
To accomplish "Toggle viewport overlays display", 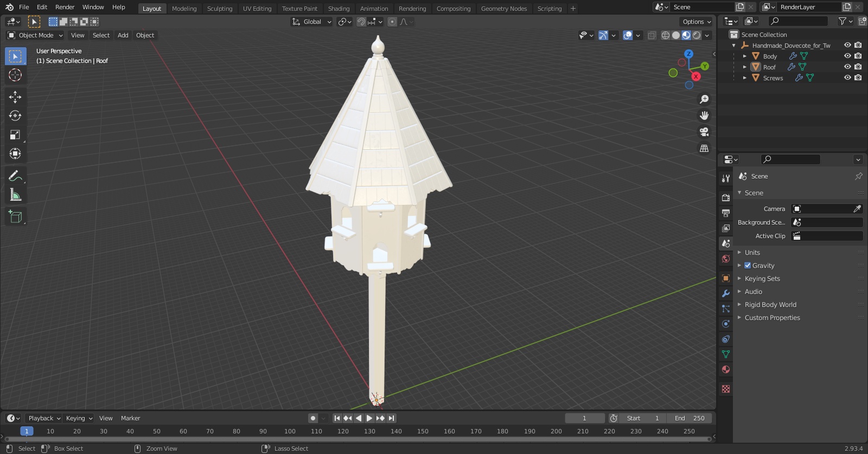I will [628, 35].
